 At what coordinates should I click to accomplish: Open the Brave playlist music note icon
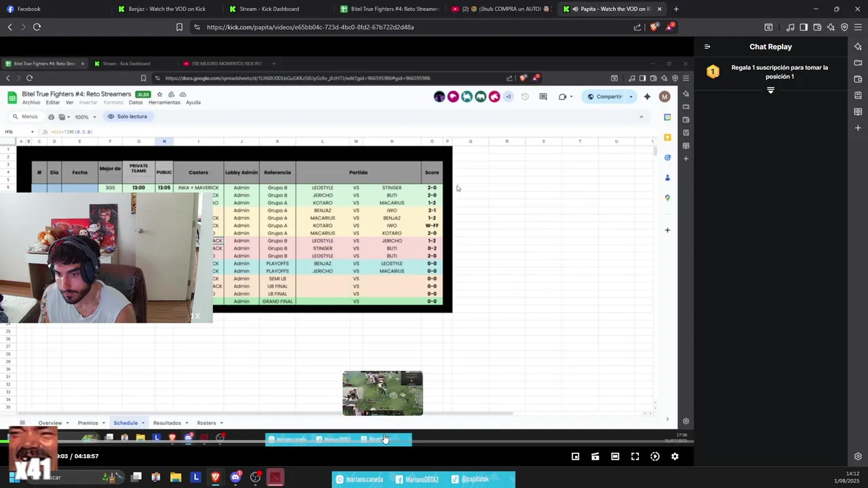tap(790, 27)
